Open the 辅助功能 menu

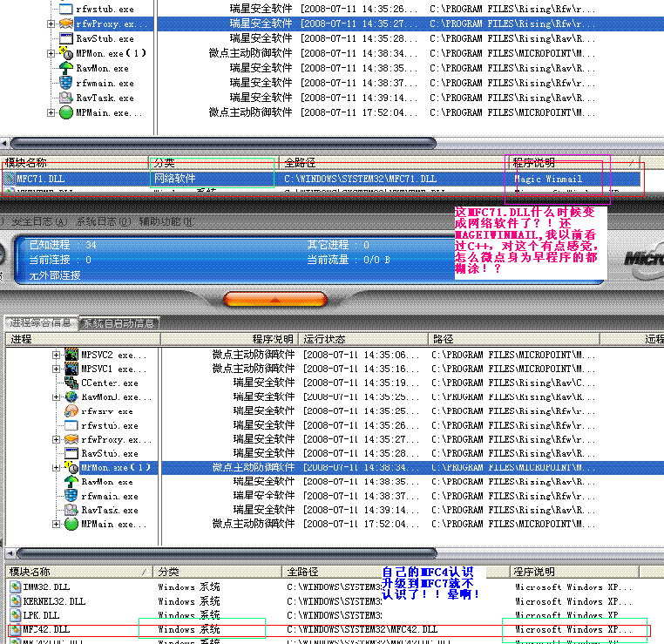tap(161, 221)
